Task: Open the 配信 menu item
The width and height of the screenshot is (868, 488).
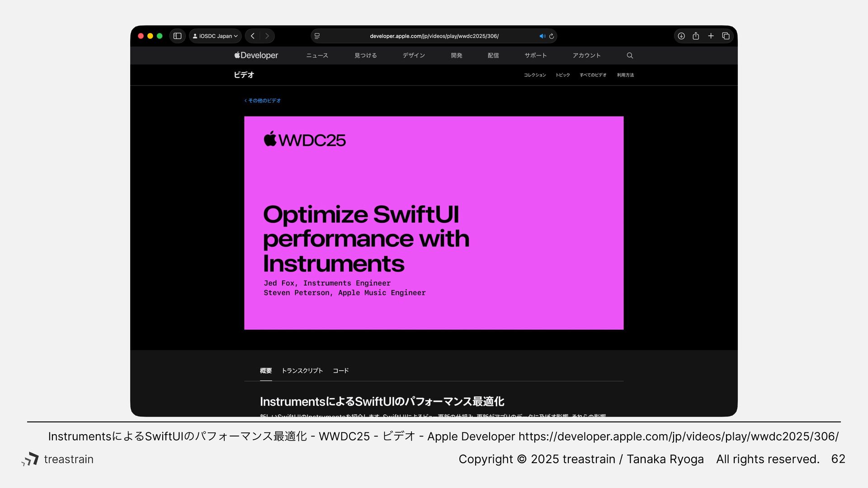Action: click(493, 56)
